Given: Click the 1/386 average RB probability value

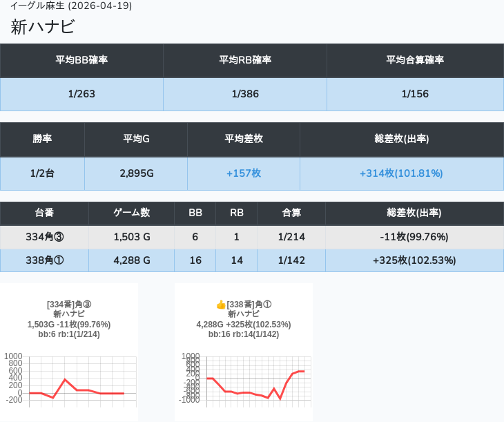Looking at the screenshot, I should (x=245, y=94).
